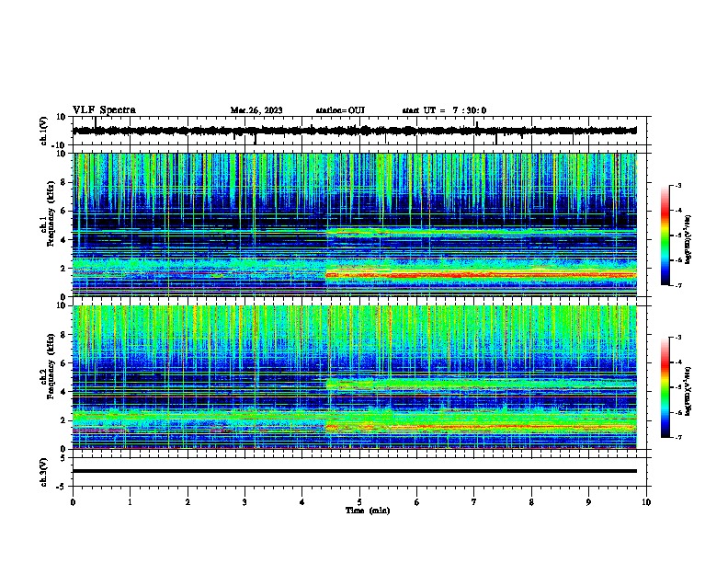The image size is (728, 563).
Task: Click time axis tick label "8"
Action: pyautogui.click(x=531, y=502)
